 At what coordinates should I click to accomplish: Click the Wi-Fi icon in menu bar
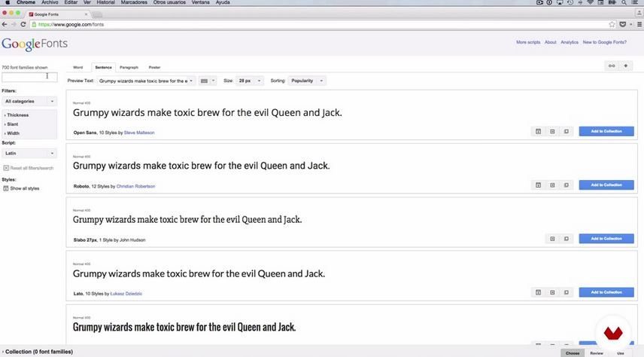(x=590, y=2)
